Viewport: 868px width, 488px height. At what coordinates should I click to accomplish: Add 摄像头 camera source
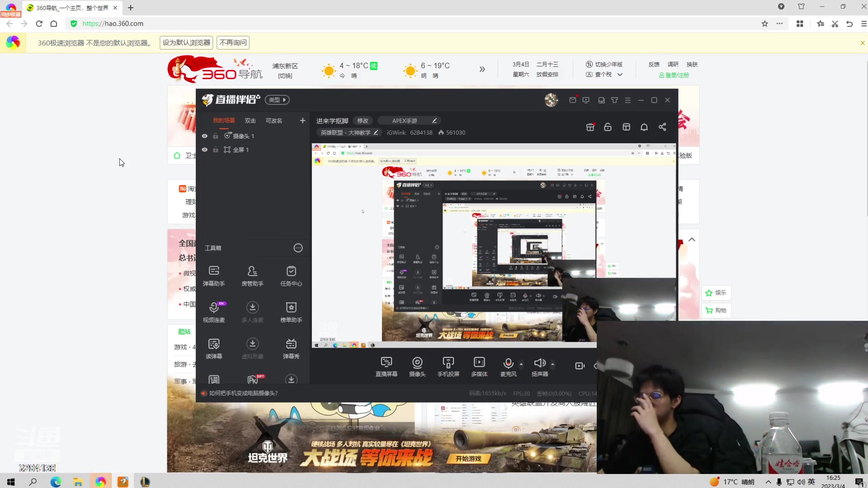(x=417, y=366)
